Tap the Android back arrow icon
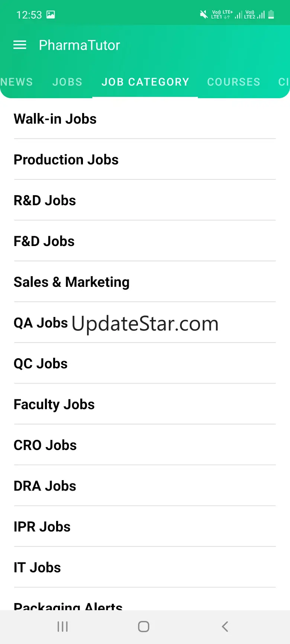This screenshot has width=290, height=644. coord(225,627)
